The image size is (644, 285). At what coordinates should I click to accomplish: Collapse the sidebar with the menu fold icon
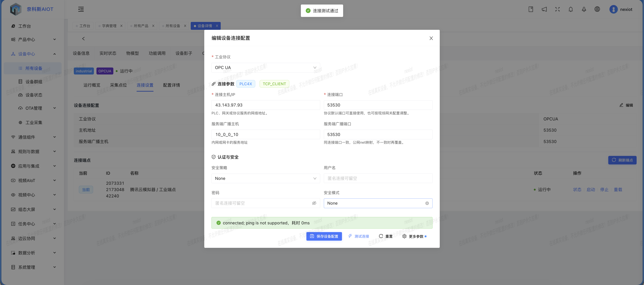point(81,9)
